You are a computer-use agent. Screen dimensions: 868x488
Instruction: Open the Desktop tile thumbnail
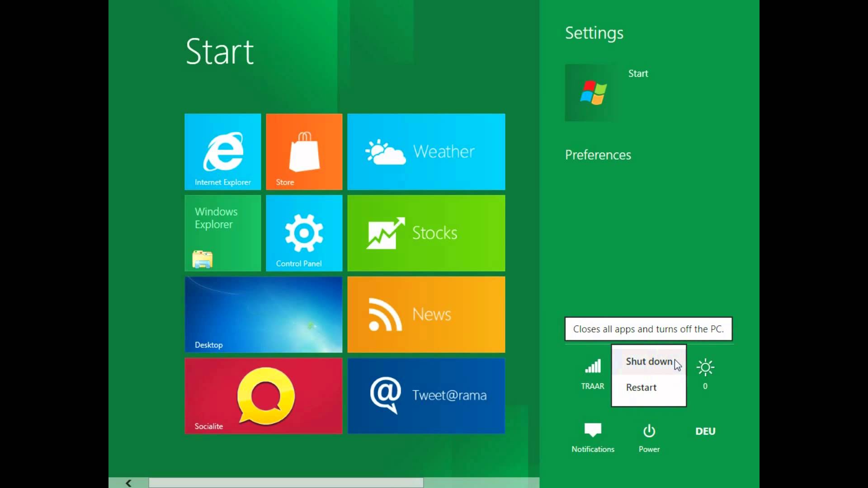pos(263,314)
